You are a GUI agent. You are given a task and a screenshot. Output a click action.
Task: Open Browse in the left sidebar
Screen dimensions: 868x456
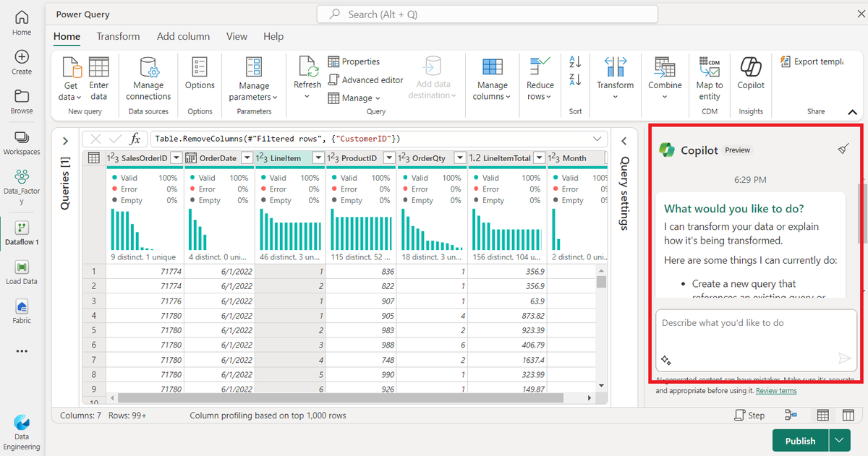pos(22,103)
